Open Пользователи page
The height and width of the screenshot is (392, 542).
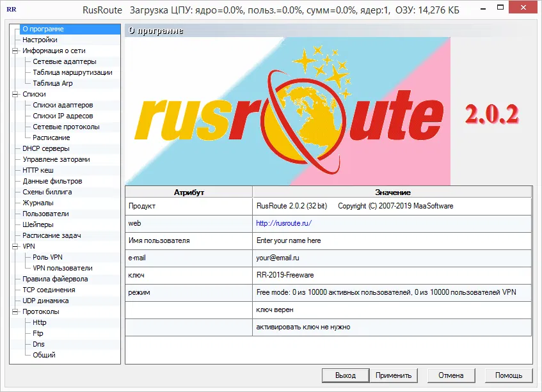pyautogui.click(x=45, y=214)
